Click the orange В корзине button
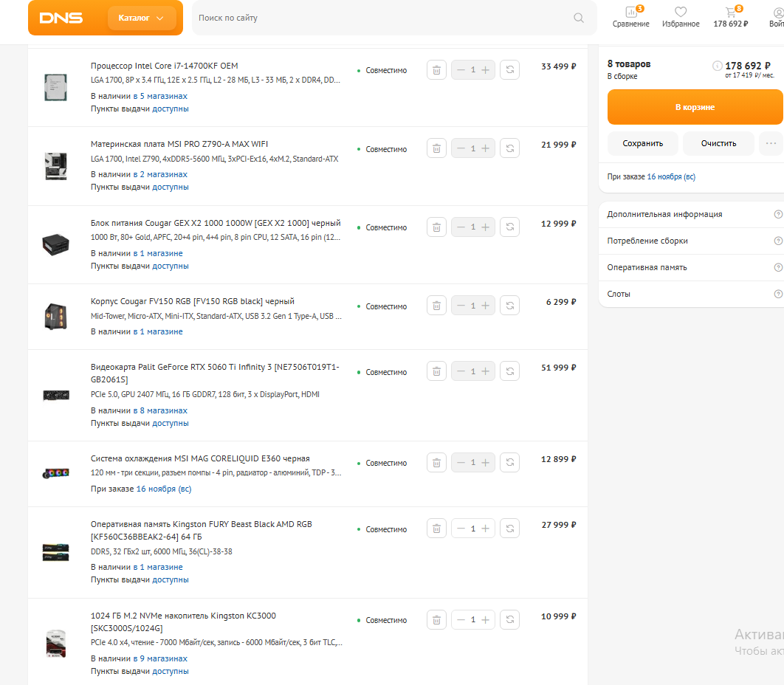 click(x=695, y=107)
